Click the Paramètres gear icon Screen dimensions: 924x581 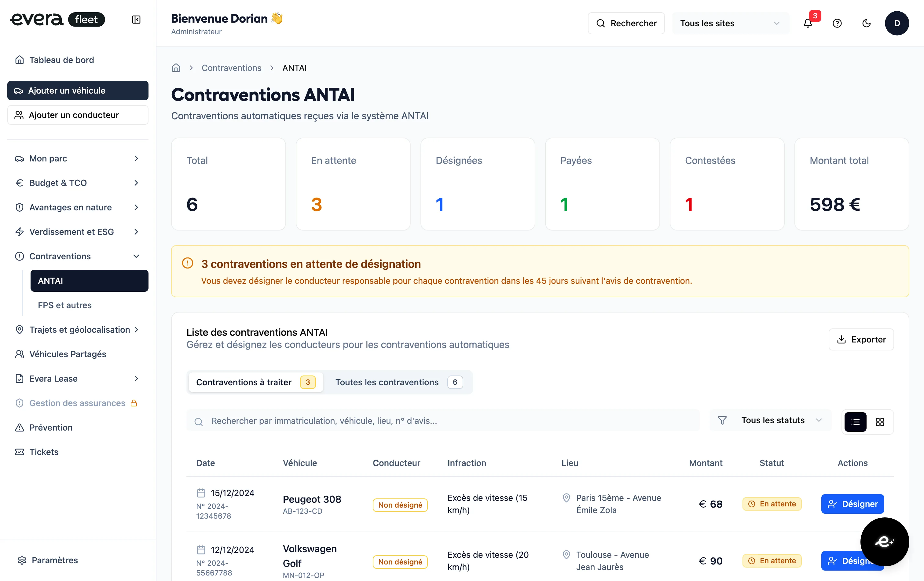[x=22, y=560]
